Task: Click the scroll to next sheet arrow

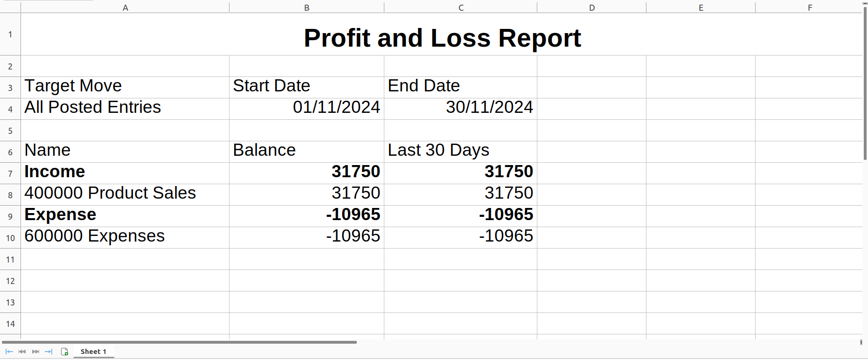Action: 35,352
